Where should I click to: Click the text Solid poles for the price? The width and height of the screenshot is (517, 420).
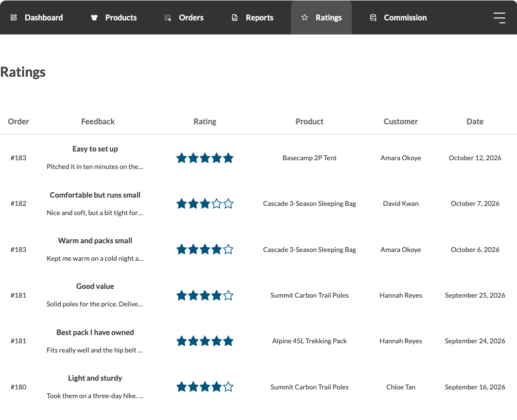(x=82, y=304)
